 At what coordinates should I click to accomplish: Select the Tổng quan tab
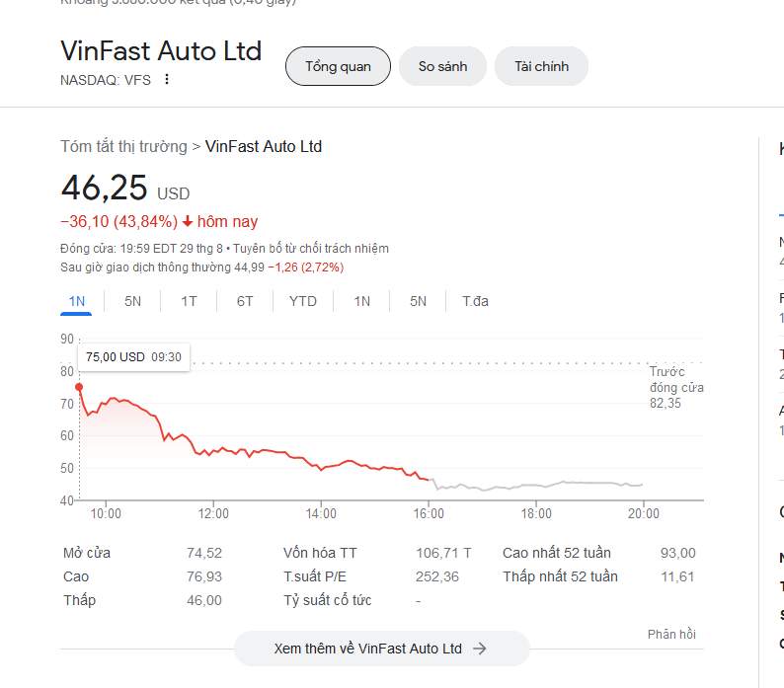[338, 67]
